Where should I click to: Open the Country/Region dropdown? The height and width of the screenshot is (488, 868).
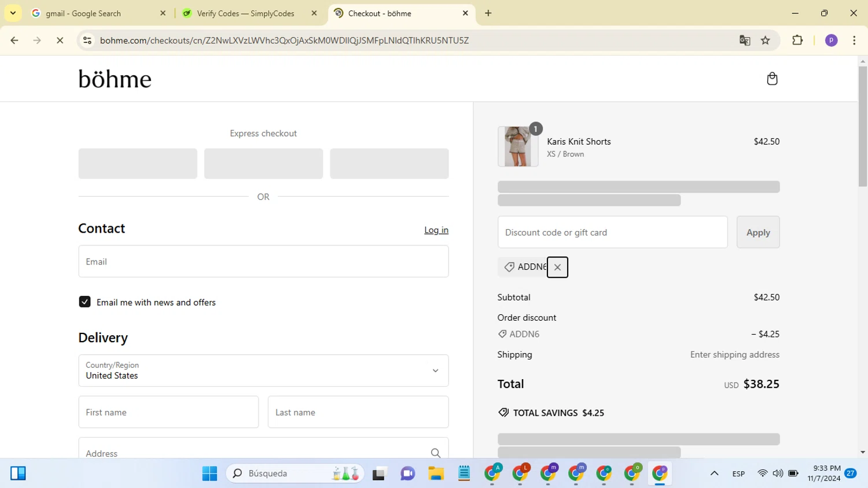[263, 370]
